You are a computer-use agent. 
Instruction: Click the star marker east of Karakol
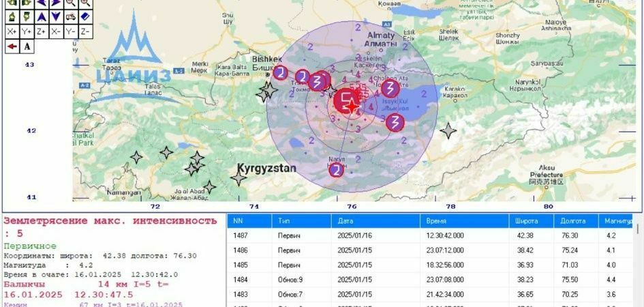pos(448,130)
